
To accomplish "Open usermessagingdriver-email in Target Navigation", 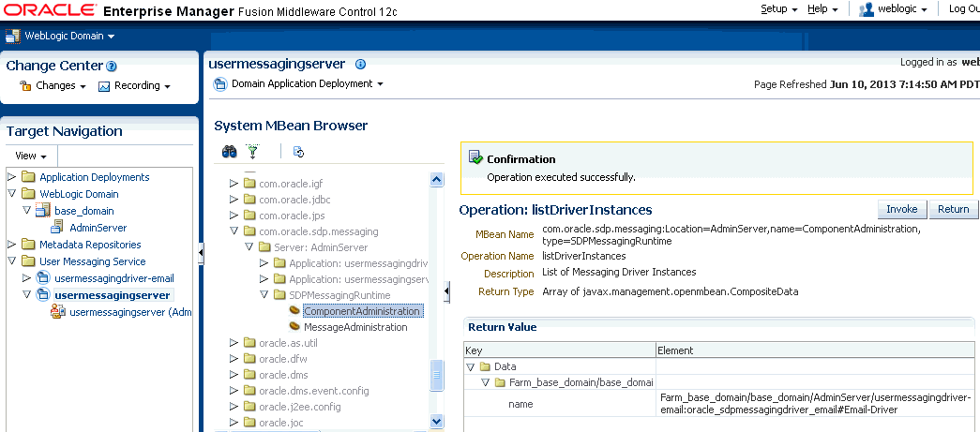I will click(114, 278).
